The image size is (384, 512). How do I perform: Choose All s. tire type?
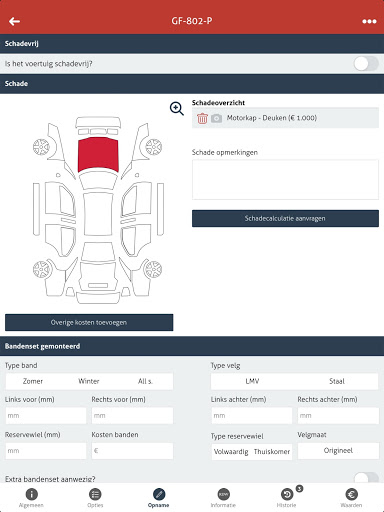(x=145, y=381)
